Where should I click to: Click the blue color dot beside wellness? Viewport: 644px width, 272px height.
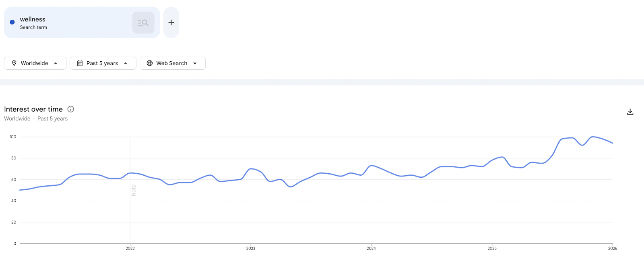(x=12, y=22)
